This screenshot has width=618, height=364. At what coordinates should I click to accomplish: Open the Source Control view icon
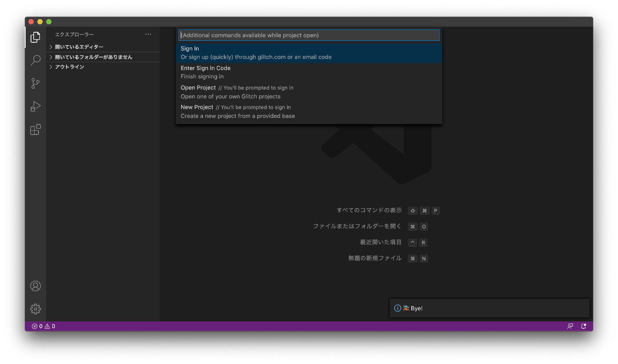35,84
